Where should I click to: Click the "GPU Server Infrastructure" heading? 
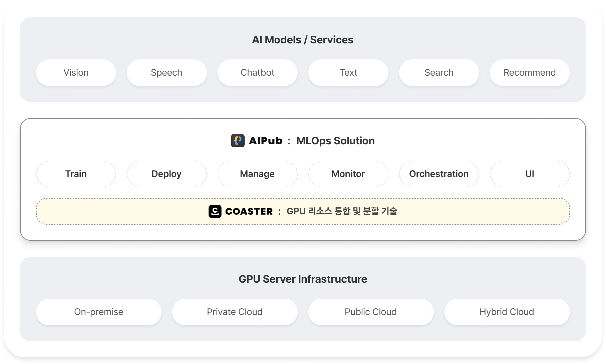(303, 279)
